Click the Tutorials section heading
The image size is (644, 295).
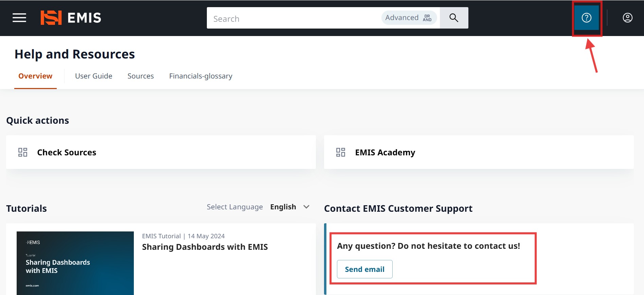click(26, 209)
